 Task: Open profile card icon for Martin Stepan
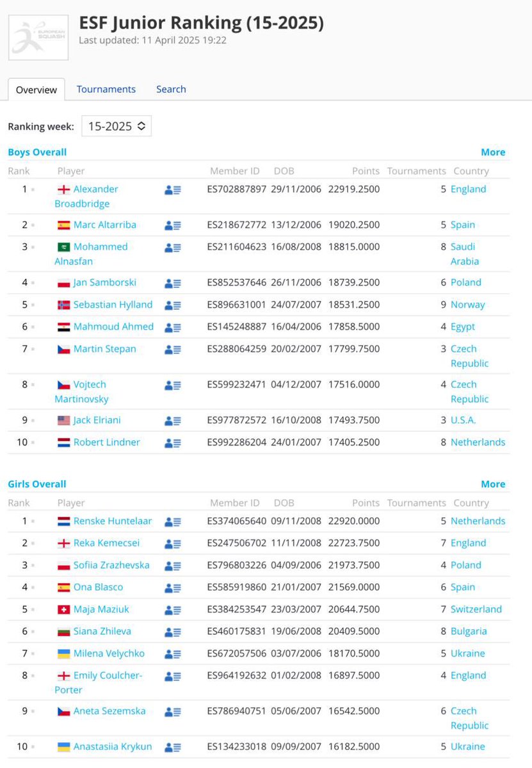[x=173, y=349]
